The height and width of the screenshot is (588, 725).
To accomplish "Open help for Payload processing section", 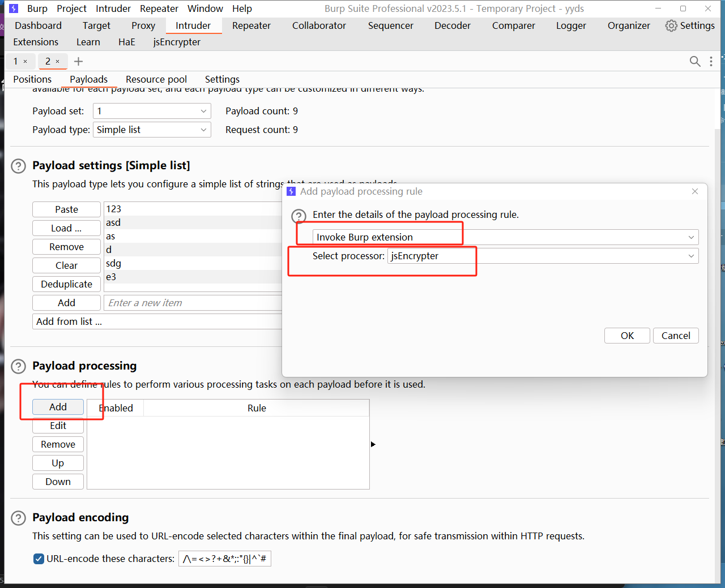I will pos(19,366).
